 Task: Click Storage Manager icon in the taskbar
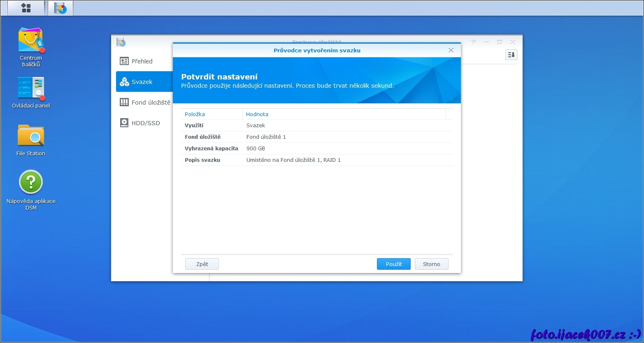tap(60, 8)
